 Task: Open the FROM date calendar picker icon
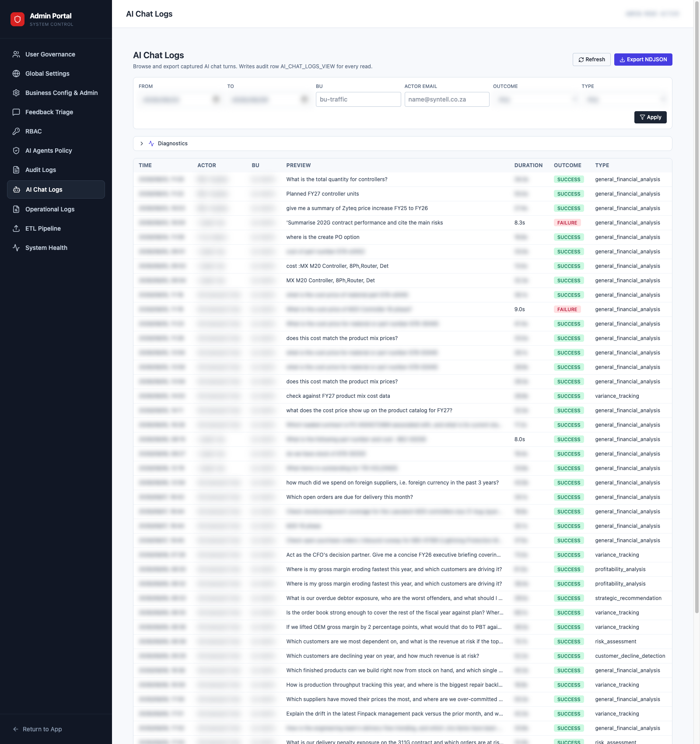(x=216, y=99)
